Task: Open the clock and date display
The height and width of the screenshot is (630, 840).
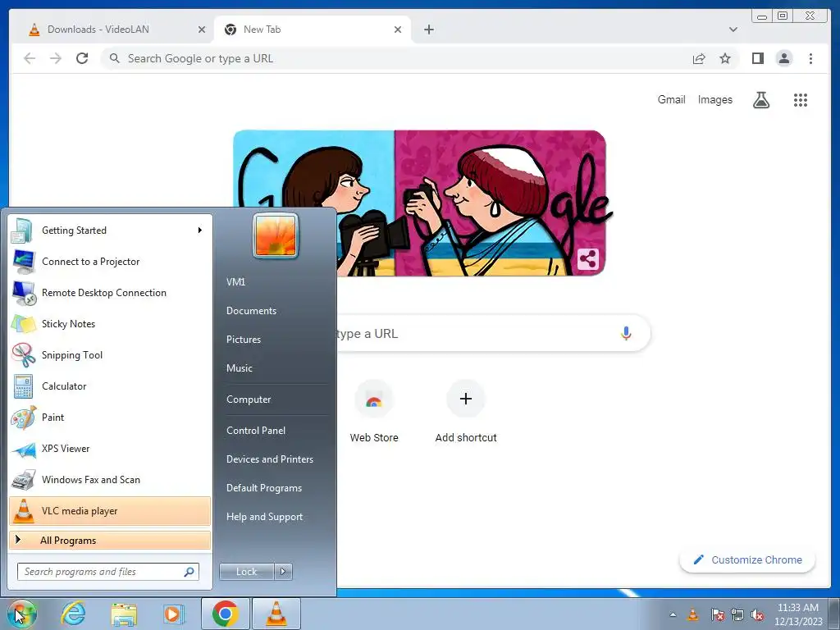Action: [x=797, y=614]
